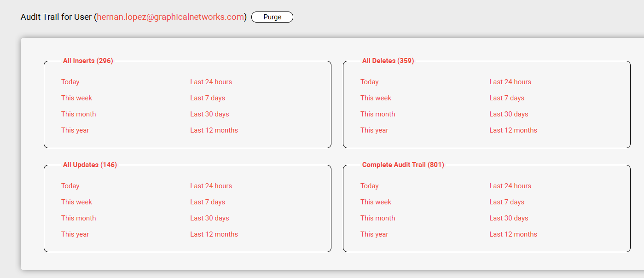
Task: Show updates from This year
Action: (75, 234)
